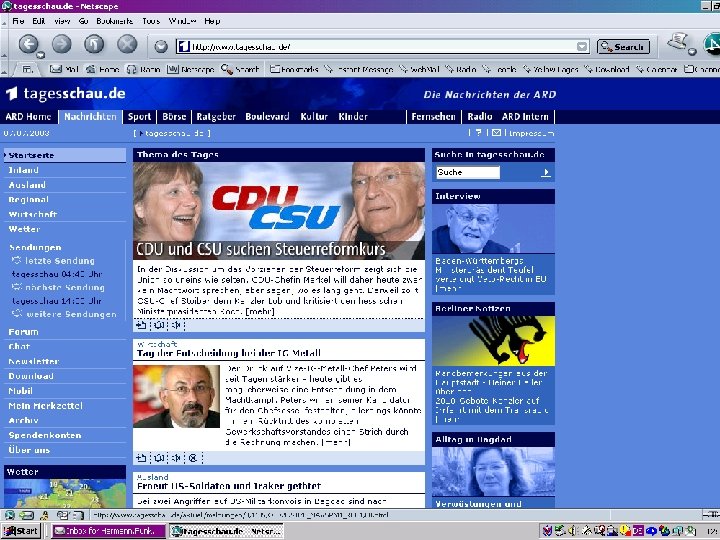This screenshot has width=720, height=540.
Task: Open the Bookmarks menu
Action: click(114, 21)
